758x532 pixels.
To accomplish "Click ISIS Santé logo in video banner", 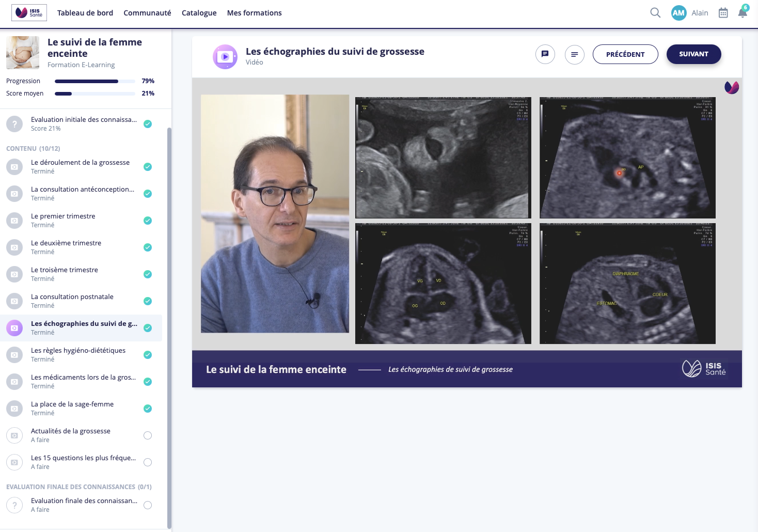I will click(704, 369).
